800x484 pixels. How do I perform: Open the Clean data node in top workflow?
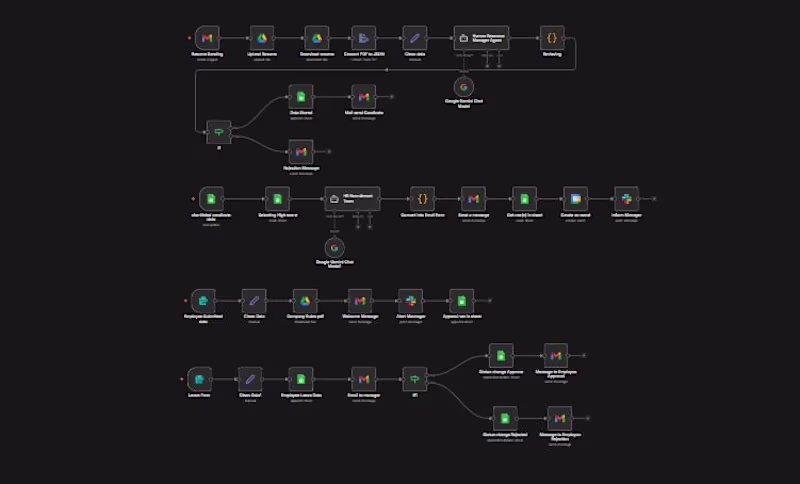(415, 38)
